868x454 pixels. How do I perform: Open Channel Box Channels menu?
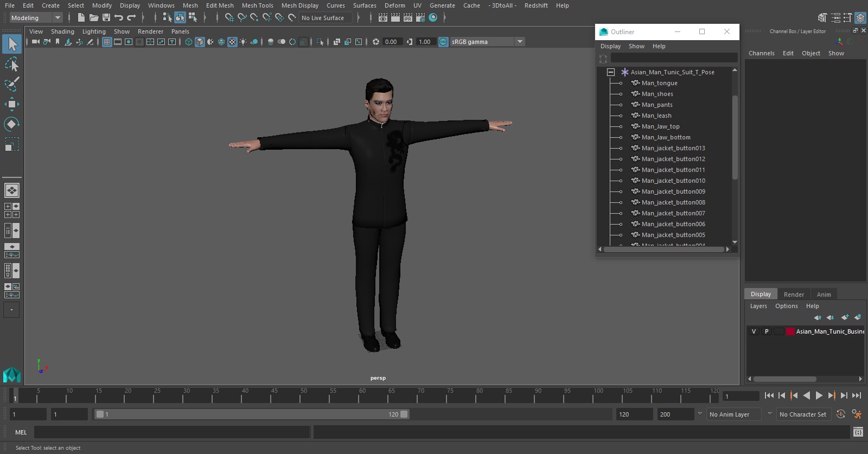pos(761,53)
